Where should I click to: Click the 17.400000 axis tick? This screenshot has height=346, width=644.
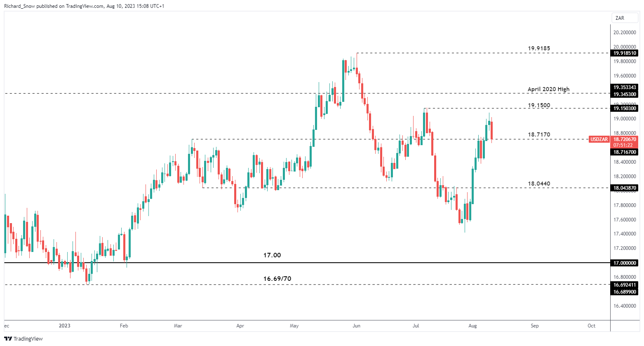tap(624, 234)
